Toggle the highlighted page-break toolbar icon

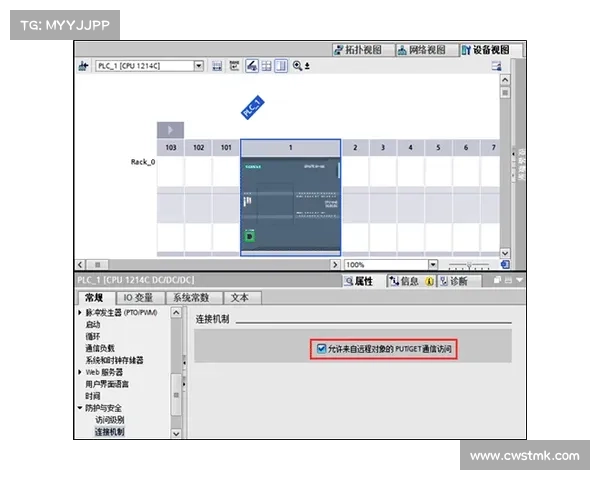(281, 66)
